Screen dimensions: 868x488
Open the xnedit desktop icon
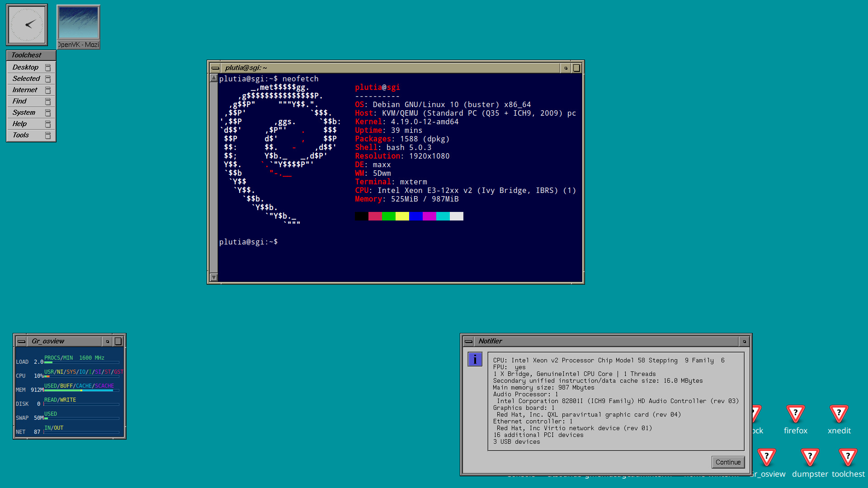839,414
